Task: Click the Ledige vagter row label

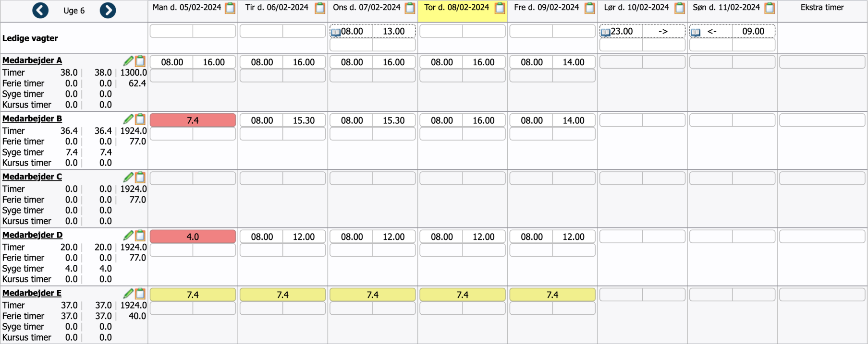Action: click(30, 38)
